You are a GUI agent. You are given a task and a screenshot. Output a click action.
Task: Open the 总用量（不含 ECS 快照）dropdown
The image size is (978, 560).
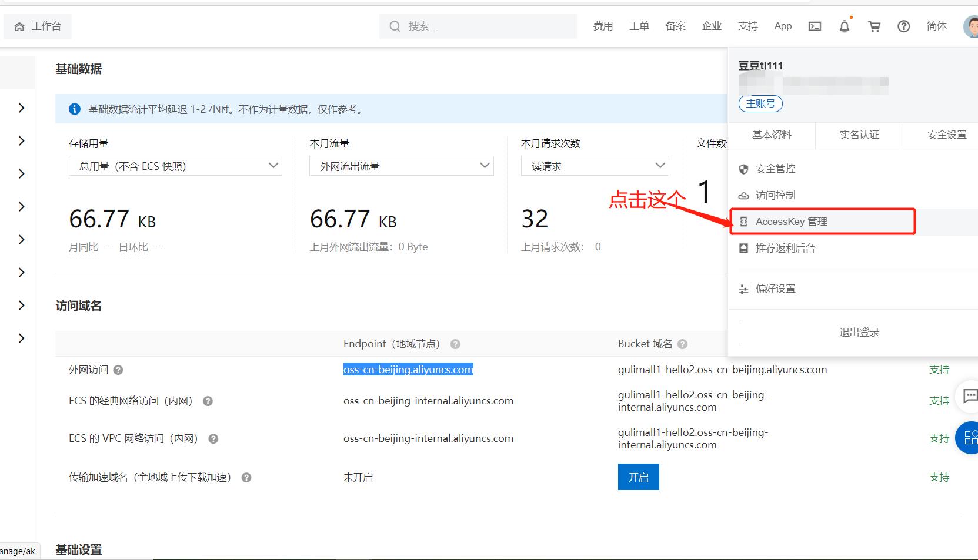click(175, 166)
